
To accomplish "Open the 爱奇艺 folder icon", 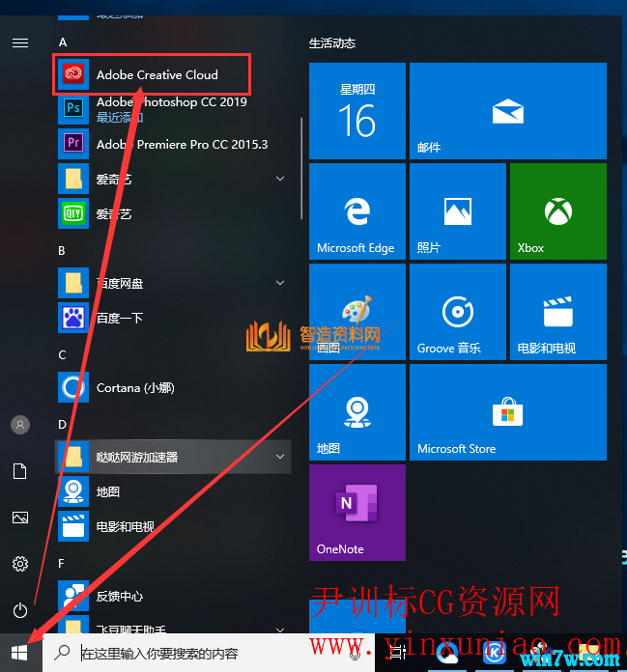I will [x=73, y=179].
